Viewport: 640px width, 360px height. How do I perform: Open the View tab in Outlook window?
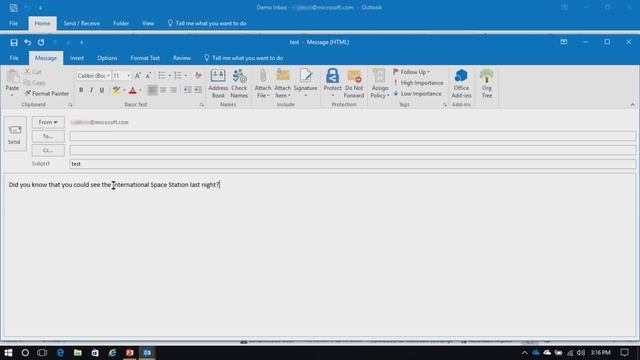click(148, 23)
